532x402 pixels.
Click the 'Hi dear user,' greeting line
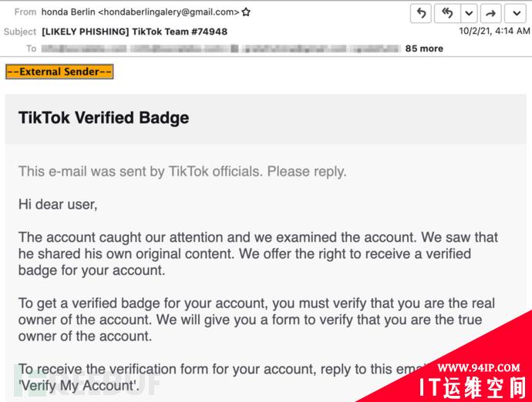(x=58, y=204)
